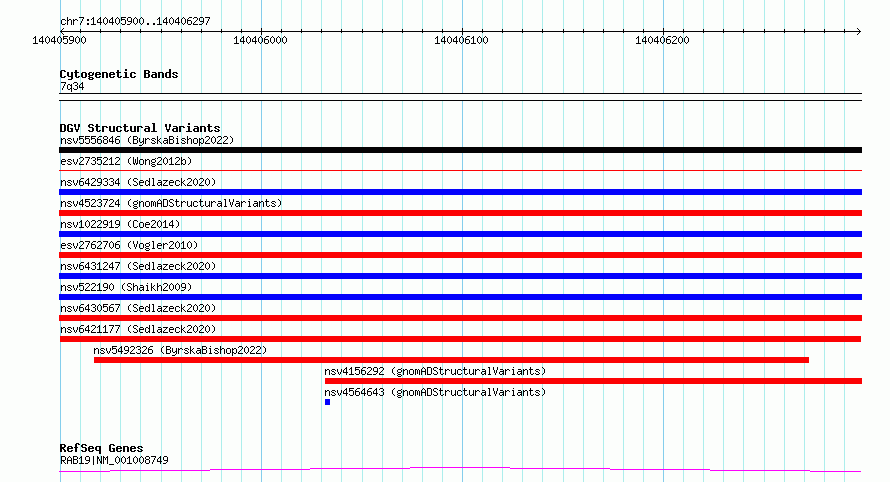This screenshot has height=482, width=890.
Task: Click the red nsv6430567 variant bar
Action: pos(460,318)
